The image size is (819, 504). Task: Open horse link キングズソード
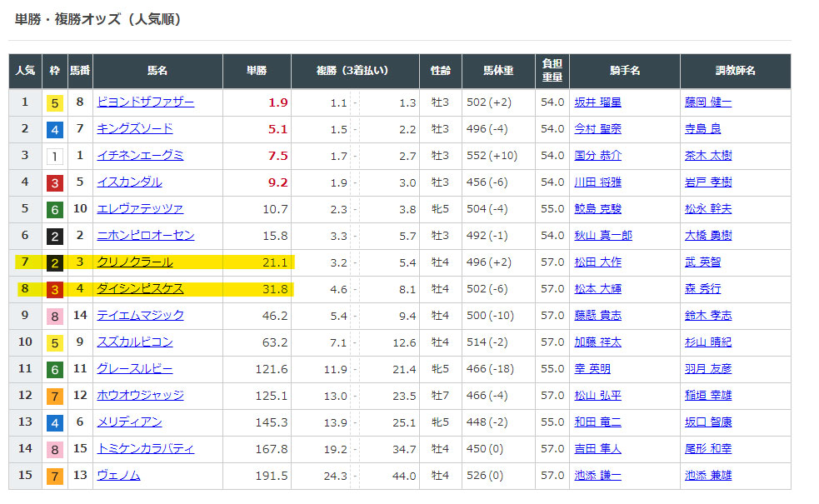pos(135,129)
